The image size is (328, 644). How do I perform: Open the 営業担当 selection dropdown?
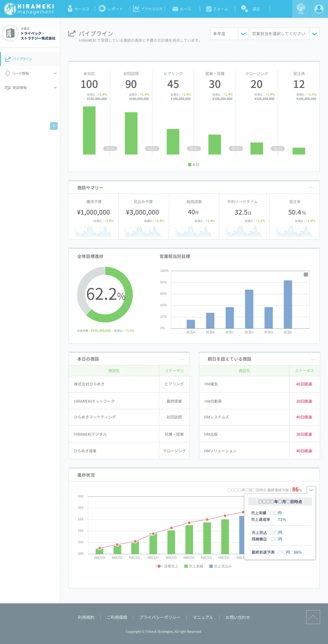[x=285, y=34]
